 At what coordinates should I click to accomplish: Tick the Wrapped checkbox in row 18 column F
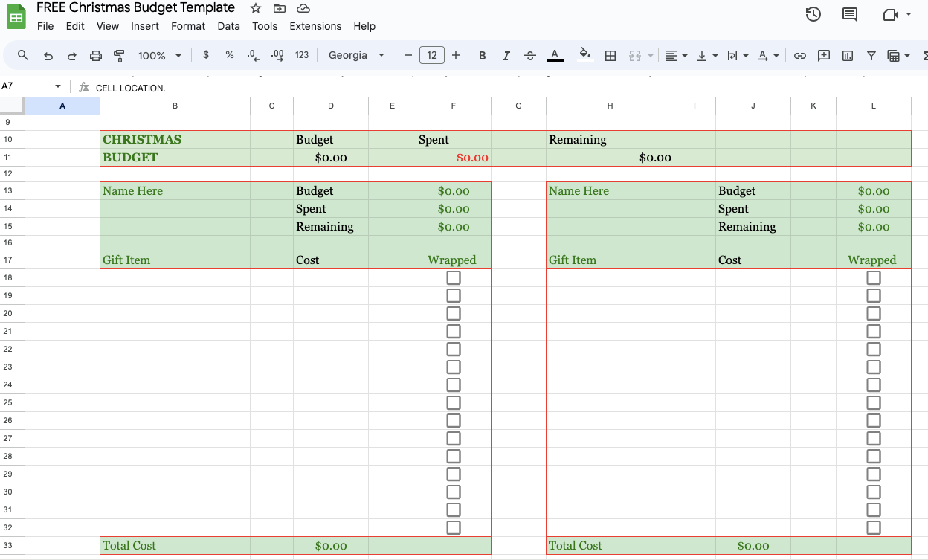[454, 277]
